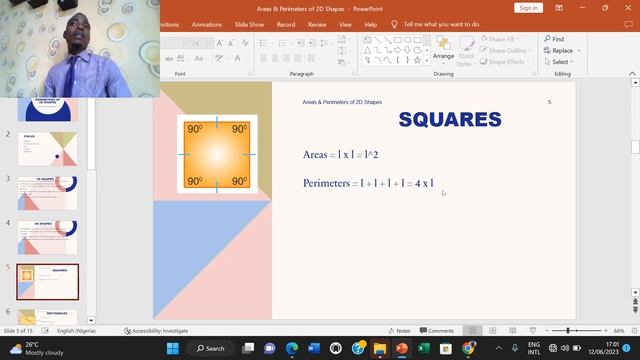Open Excel from the taskbar
Screen dimensions: 640x360
424,348
